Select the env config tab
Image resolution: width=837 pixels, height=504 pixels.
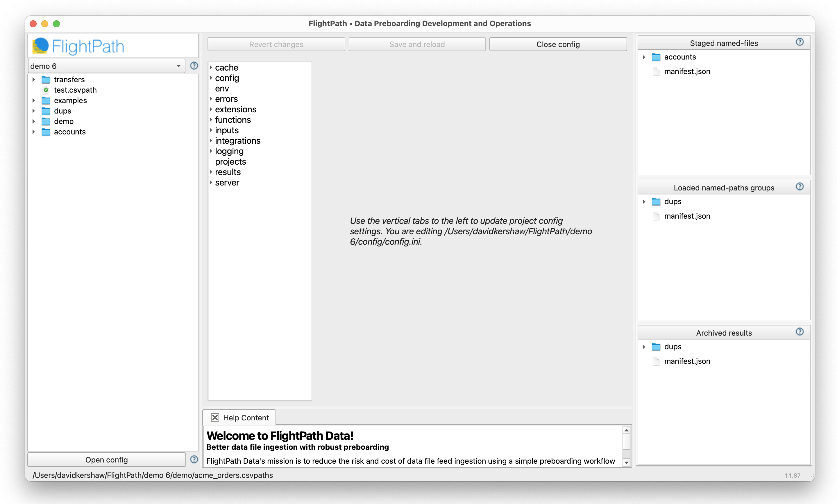click(222, 89)
